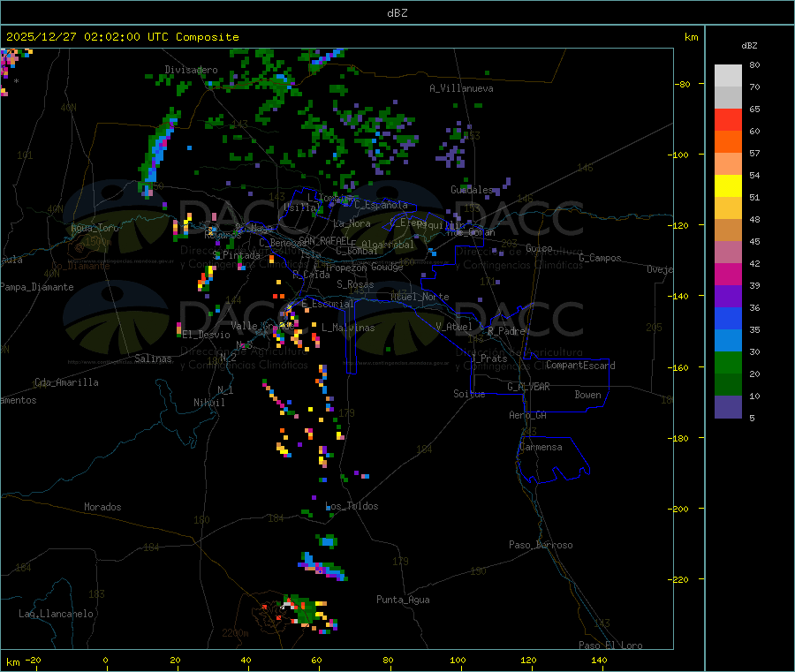This screenshot has height=672, width=795.
Task: Click the 100 km horizontal axis label
Action: click(458, 660)
